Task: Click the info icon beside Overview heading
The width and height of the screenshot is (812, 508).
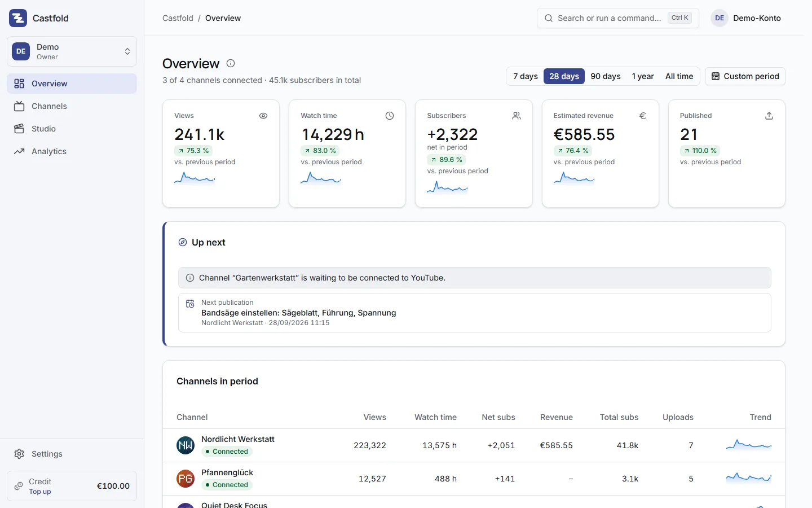Action: [231, 63]
